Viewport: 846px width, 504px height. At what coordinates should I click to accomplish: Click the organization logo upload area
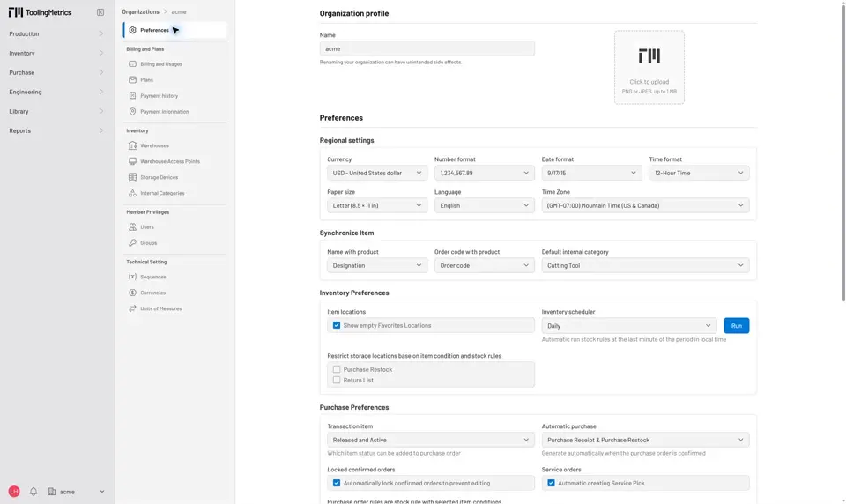[649, 67]
